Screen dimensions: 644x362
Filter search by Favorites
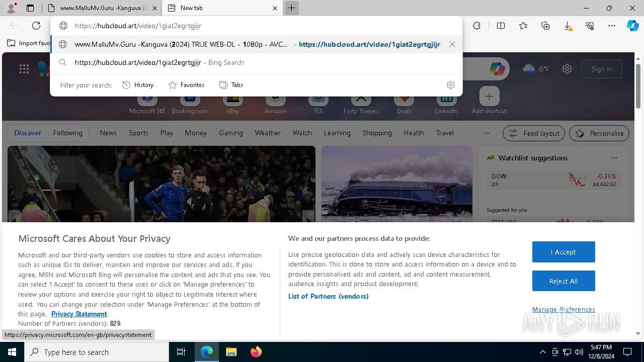pos(186,85)
